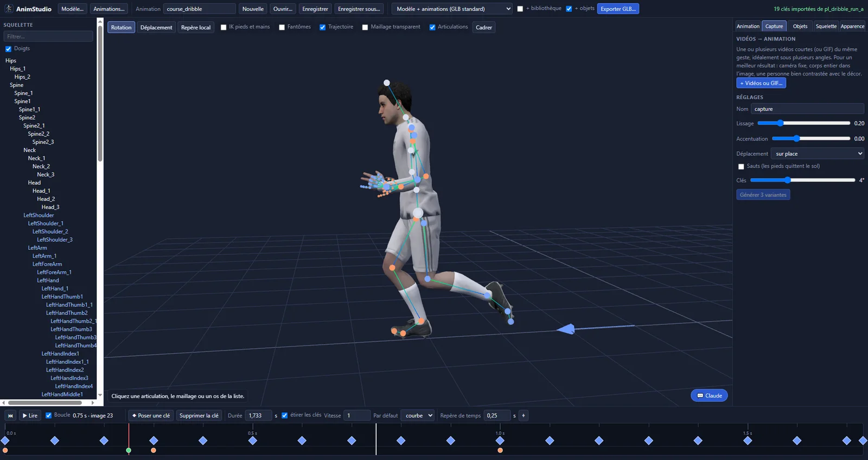Open the Claude assistant chat

click(709, 395)
